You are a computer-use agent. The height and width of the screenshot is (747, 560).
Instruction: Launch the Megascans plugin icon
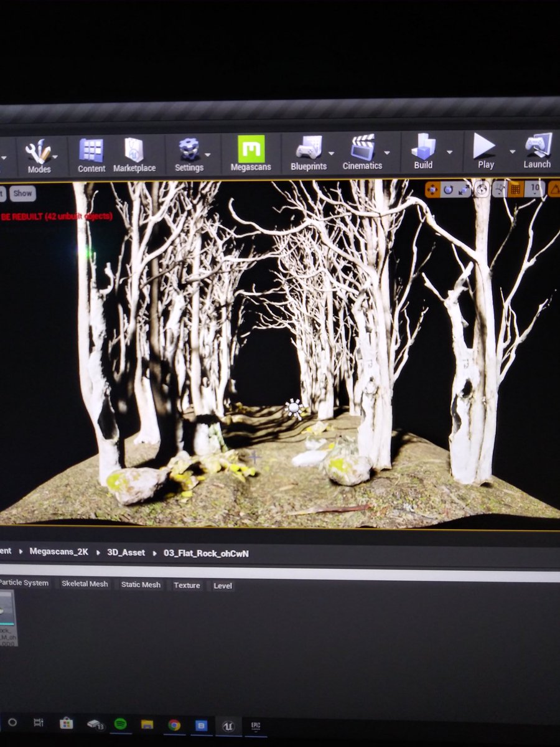pos(251,154)
